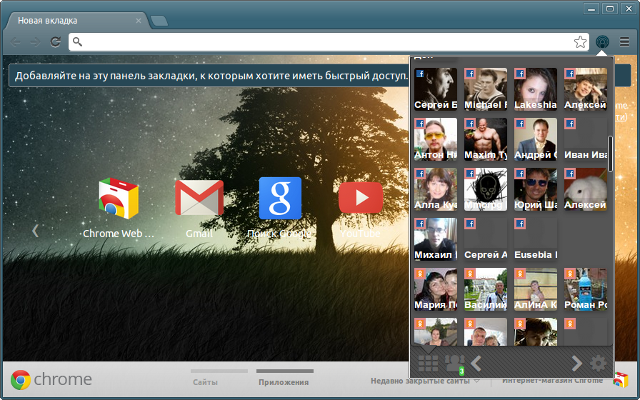The width and height of the screenshot is (640, 400).
Task: Show previous apps page with left arrow
Action: tap(35, 230)
